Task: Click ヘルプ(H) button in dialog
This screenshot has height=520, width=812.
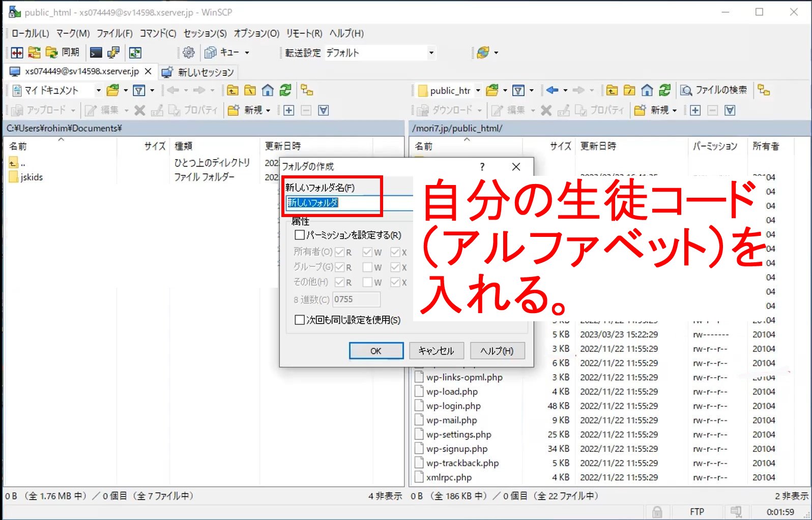Action: [497, 351]
